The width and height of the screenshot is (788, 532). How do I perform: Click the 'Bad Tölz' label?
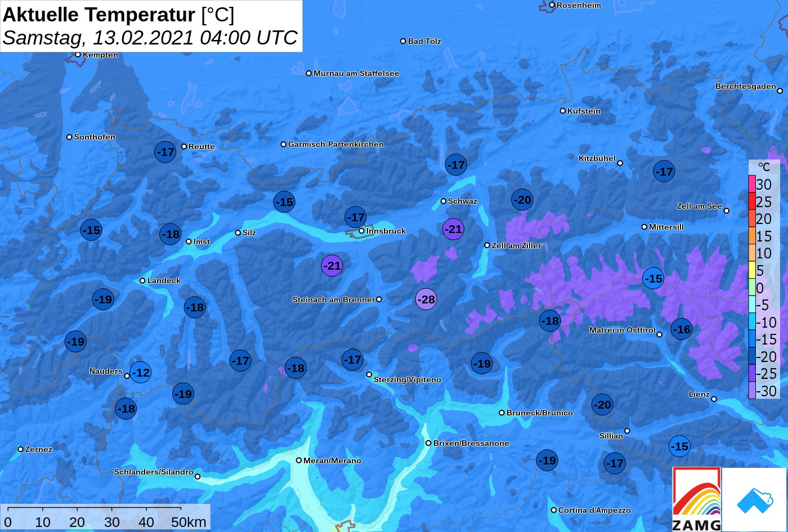[424, 41]
